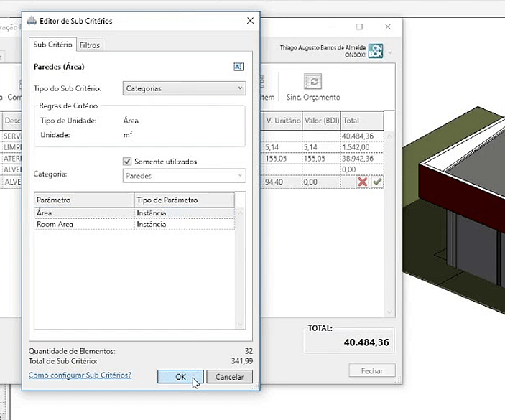Click the budget table vertical scrollbar

coord(389,224)
